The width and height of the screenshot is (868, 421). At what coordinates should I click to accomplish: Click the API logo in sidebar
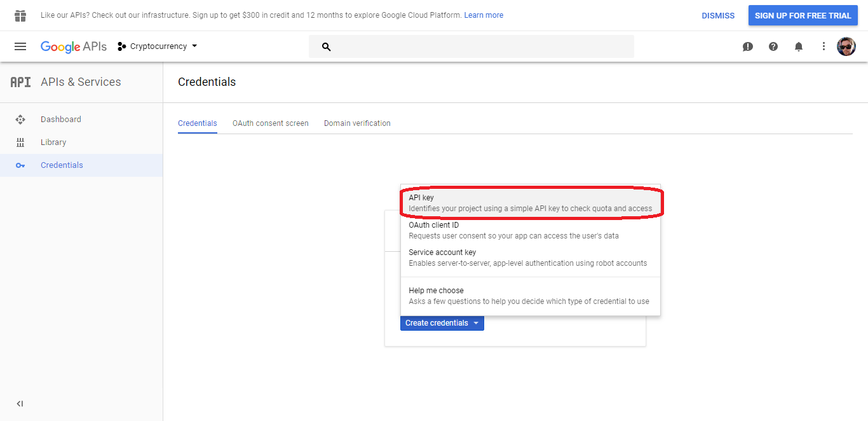tap(20, 82)
